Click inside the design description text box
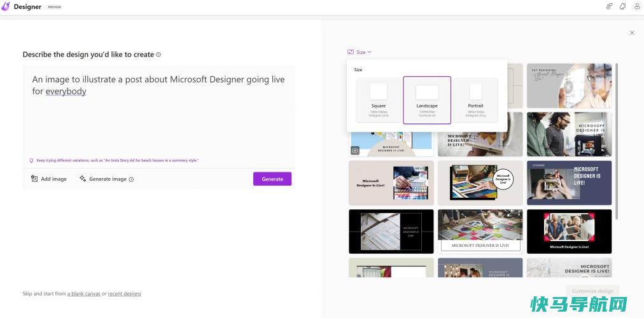This screenshot has width=644, height=318. coord(159,116)
